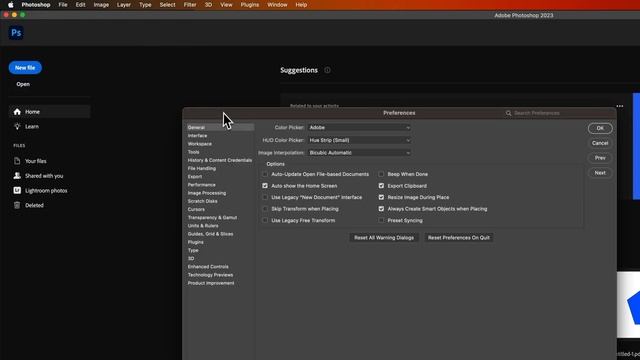This screenshot has height=360, width=640.
Task: Select Tools preferences category
Action: pyautogui.click(x=193, y=152)
